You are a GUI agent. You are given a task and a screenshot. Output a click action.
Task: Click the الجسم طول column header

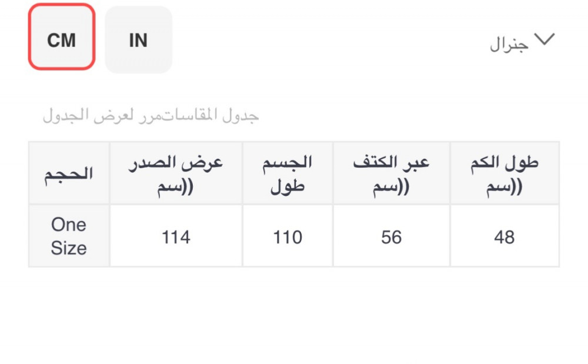pos(288,173)
